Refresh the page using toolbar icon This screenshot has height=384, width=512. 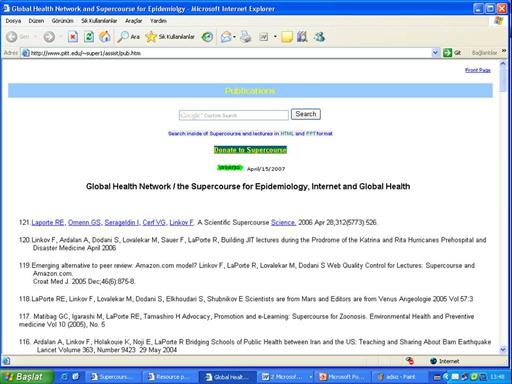click(89, 37)
